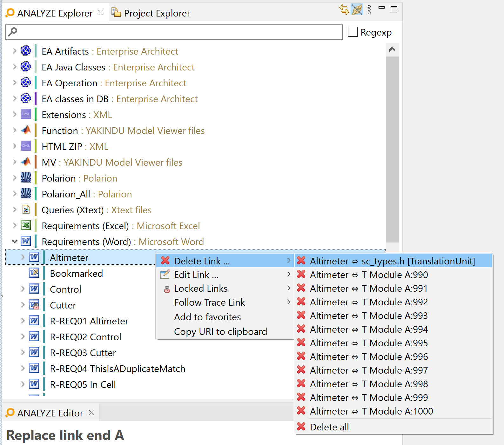Toggle the crossed-out filter icon in toolbar
Screen dimensions: 504x445
(357, 10)
